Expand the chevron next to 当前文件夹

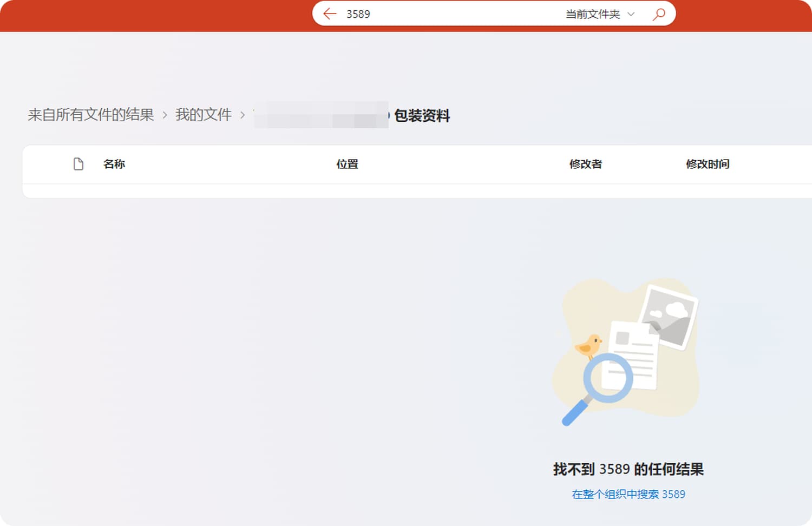(x=631, y=14)
